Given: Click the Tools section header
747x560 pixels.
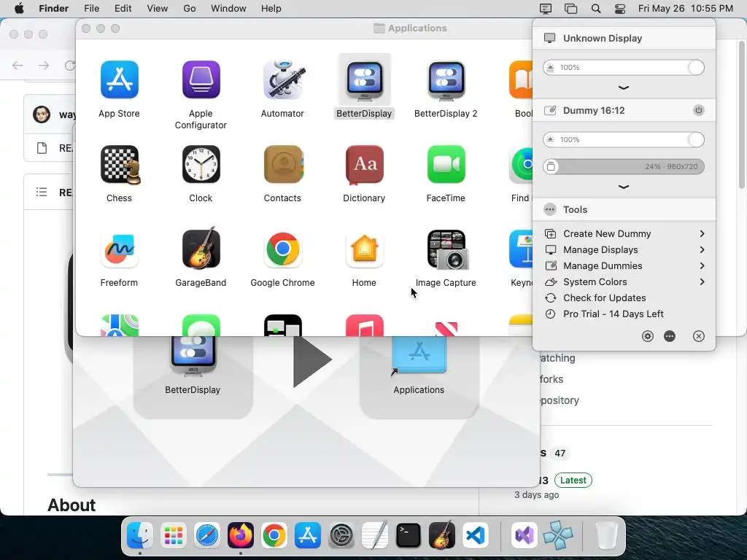Looking at the screenshot, I should click(x=624, y=209).
